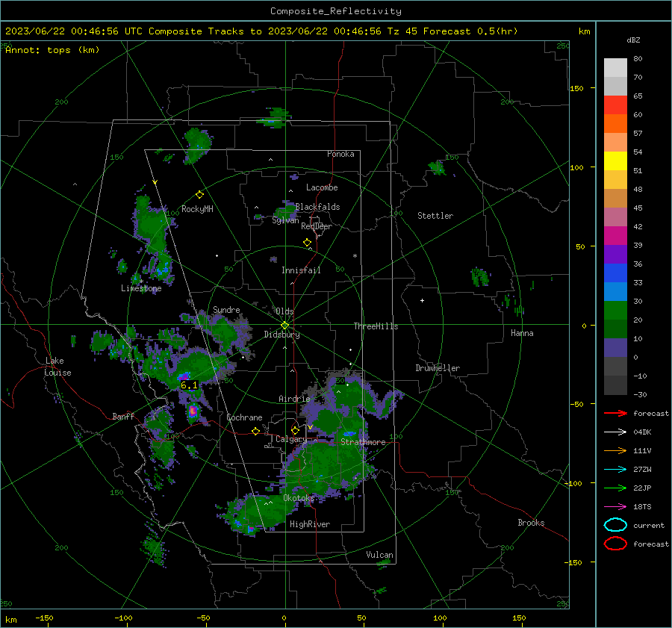Pick the cyan 27ZW arrow legend icon
This screenshot has height=628, width=672.
(x=615, y=469)
